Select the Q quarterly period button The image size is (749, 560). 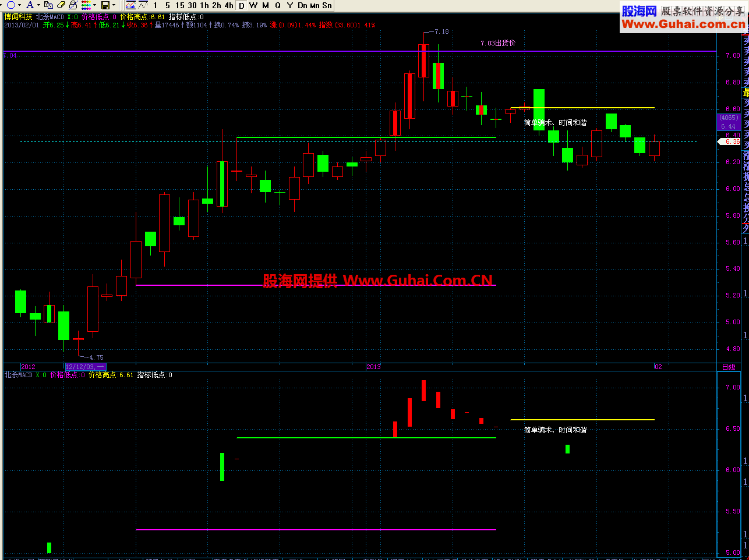278,5
